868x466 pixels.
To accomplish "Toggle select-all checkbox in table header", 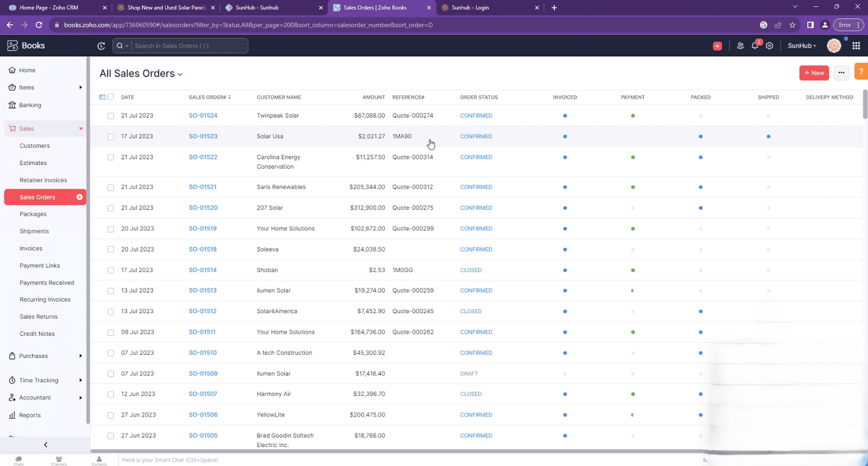I will coord(111,97).
